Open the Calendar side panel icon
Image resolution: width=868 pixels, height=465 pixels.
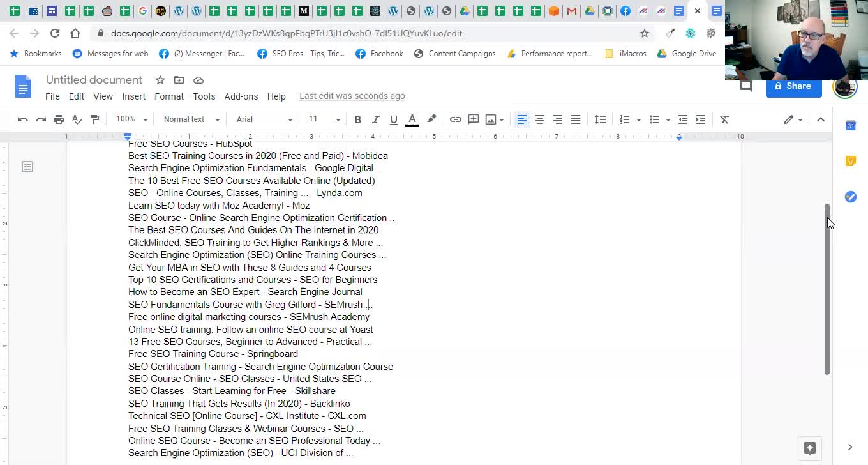(850, 125)
